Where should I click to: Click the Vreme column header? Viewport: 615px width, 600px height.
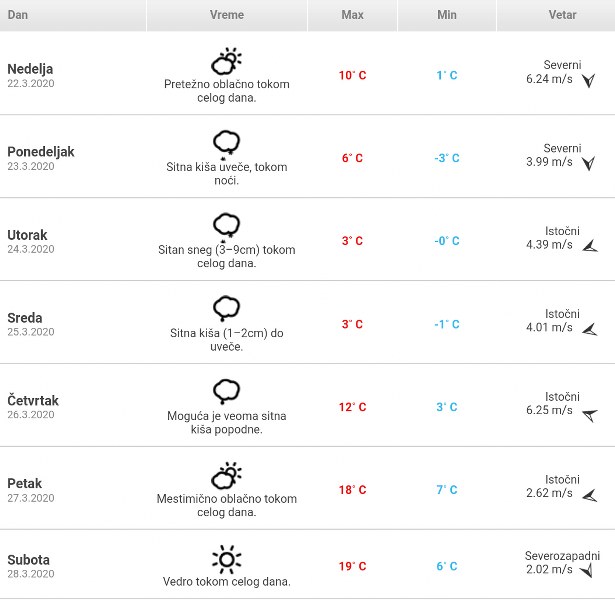227,15
